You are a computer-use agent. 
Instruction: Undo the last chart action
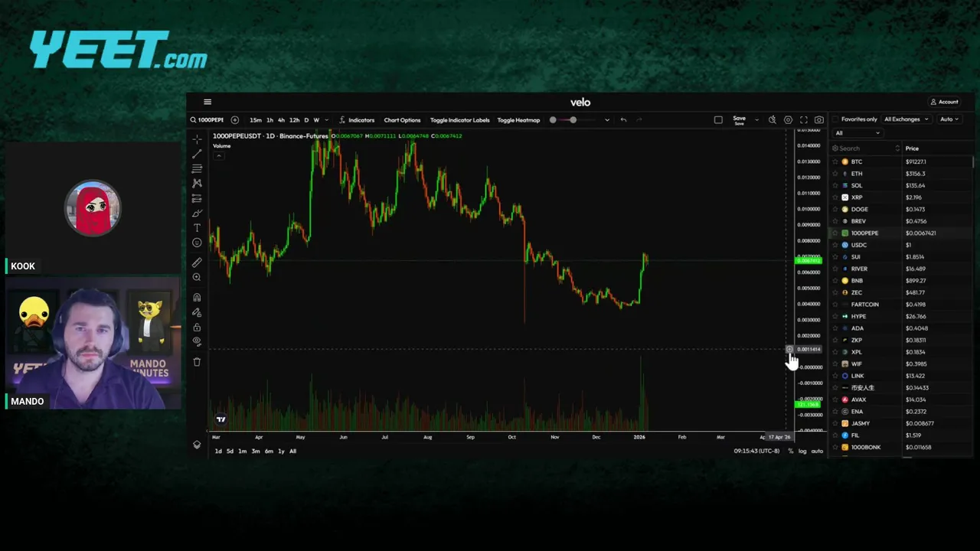pyautogui.click(x=623, y=120)
